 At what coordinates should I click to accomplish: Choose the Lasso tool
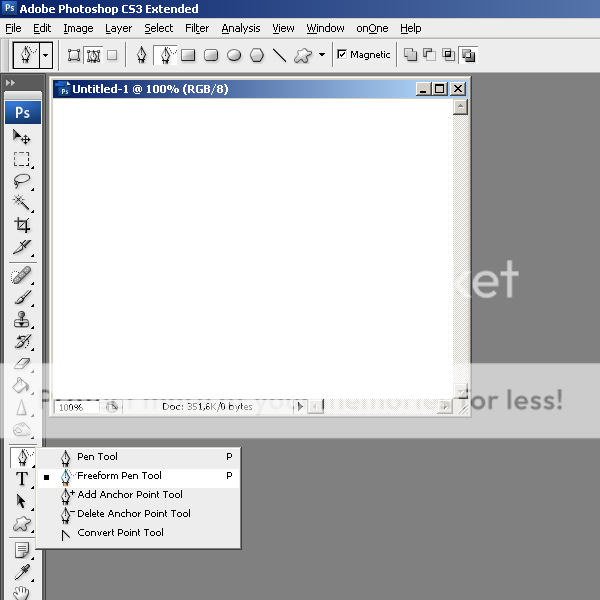(21, 181)
